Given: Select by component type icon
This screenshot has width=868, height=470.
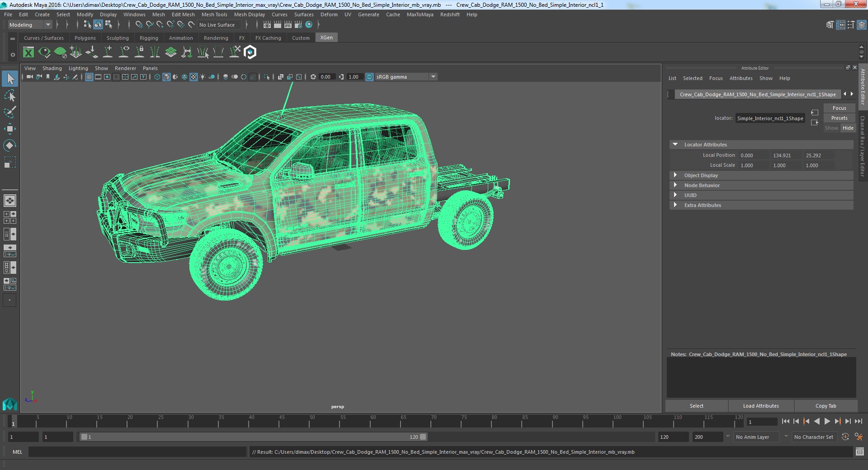Looking at the screenshot, I should tap(108, 25).
